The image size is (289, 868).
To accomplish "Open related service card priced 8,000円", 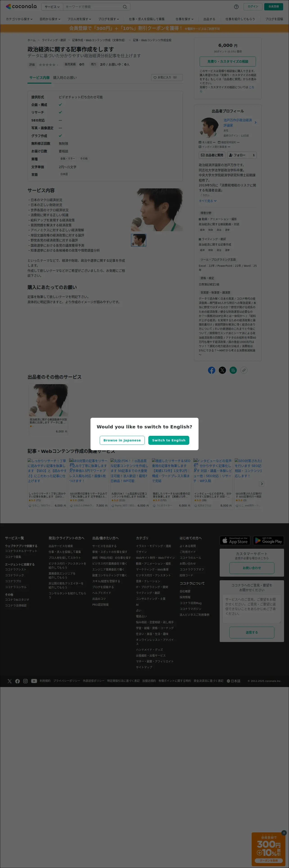I will [213, 484].
